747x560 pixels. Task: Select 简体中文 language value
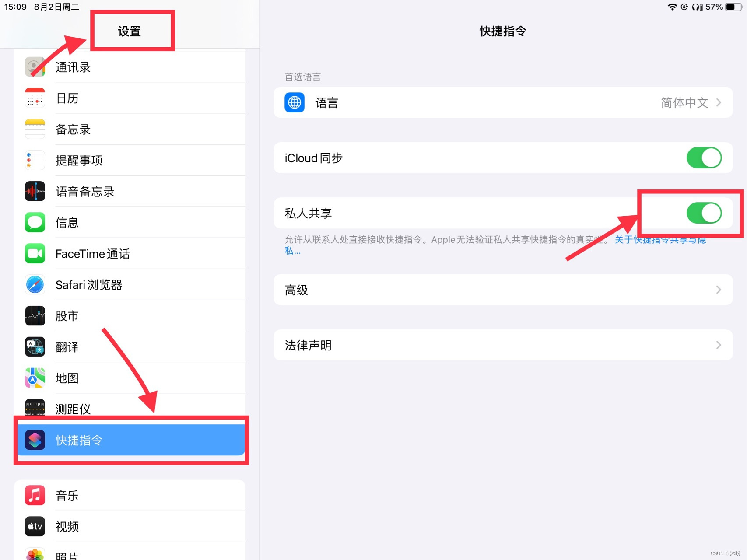pyautogui.click(x=684, y=102)
